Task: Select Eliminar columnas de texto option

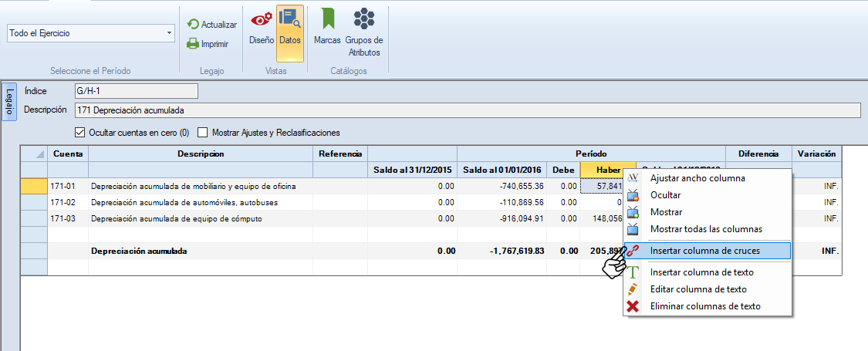Action: (704, 306)
